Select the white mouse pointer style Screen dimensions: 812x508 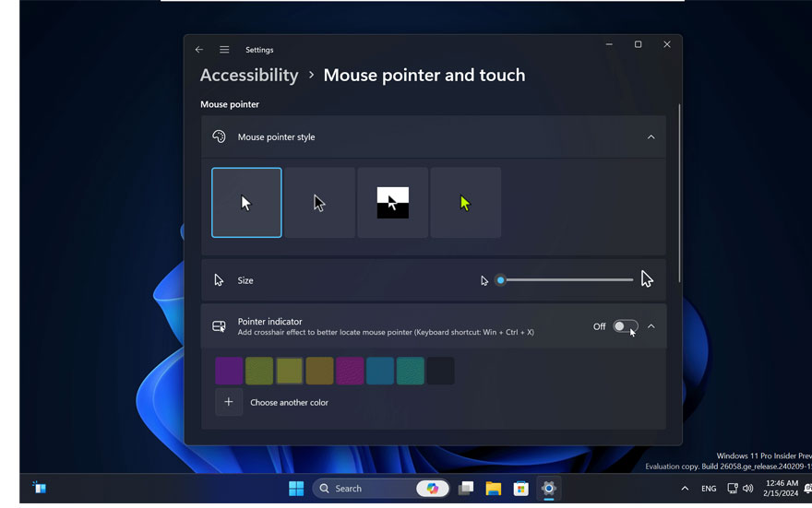point(246,203)
